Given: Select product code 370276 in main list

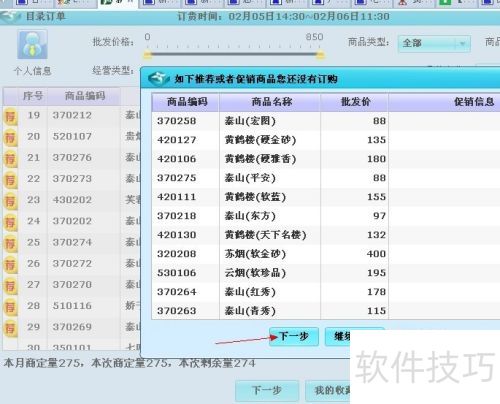Looking at the screenshot, I should coord(72,158).
